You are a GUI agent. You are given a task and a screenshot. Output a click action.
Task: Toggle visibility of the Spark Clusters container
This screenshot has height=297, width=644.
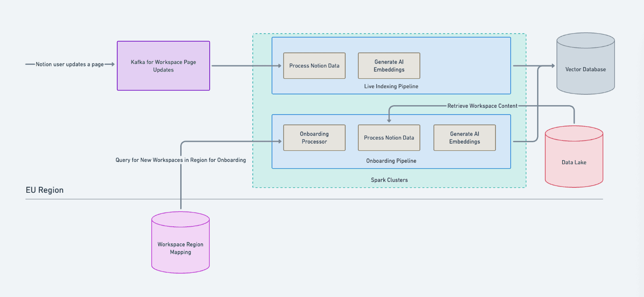coord(389,180)
